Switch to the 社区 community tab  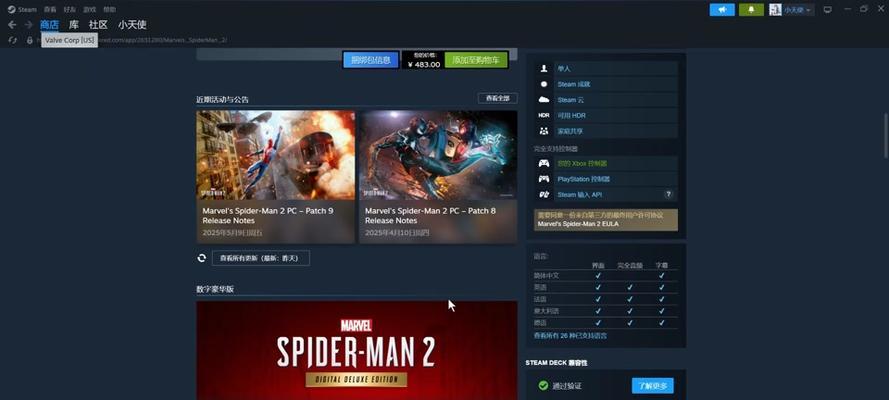click(x=98, y=25)
